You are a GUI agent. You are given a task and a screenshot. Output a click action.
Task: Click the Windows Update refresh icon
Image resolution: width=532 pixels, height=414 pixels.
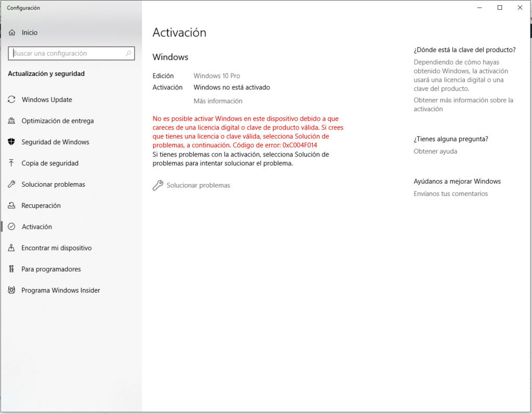pyautogui.click(x=11, y=99)
